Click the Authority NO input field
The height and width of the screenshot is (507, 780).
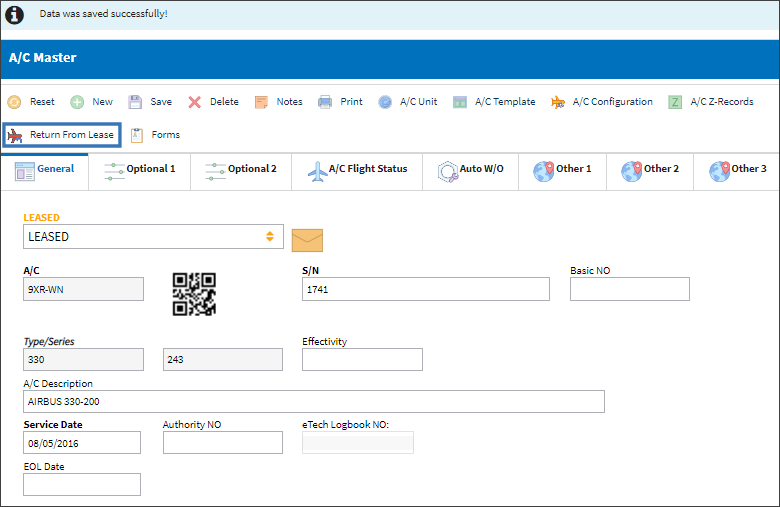[223, 443]
